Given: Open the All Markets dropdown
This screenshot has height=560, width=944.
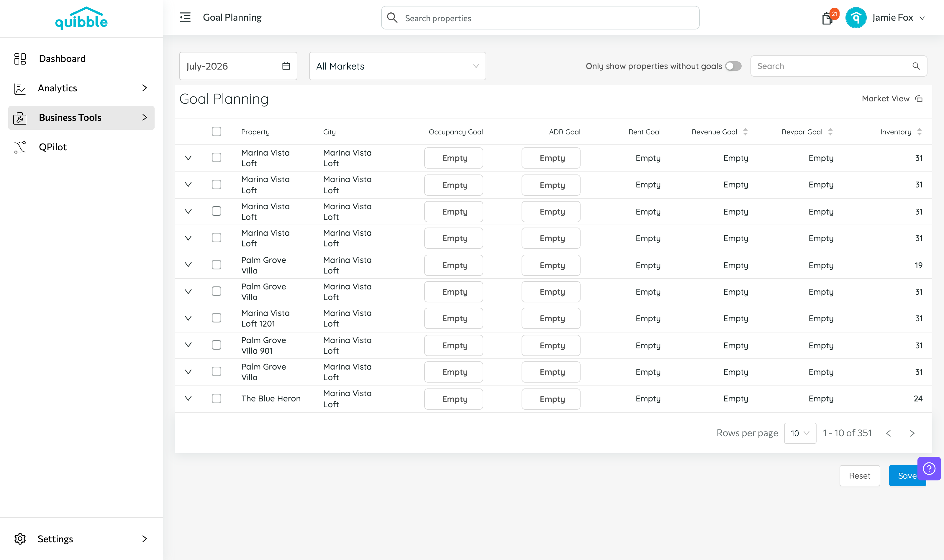Looking at the screenshot, I should (x=397, y=66).
